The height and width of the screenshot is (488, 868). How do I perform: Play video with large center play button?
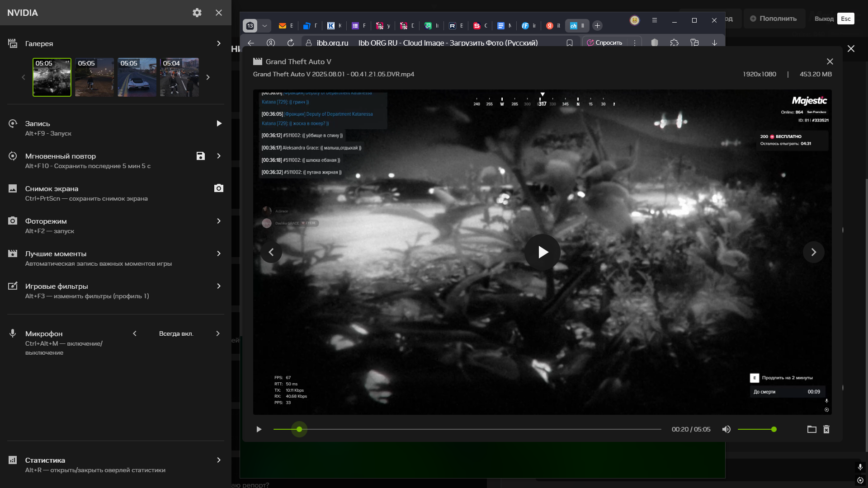[542, 252]
